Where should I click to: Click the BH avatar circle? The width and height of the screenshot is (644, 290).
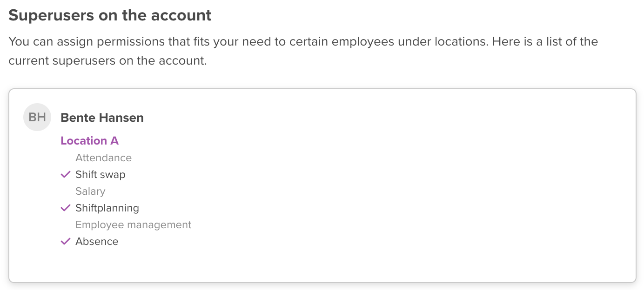pos(37,117)
